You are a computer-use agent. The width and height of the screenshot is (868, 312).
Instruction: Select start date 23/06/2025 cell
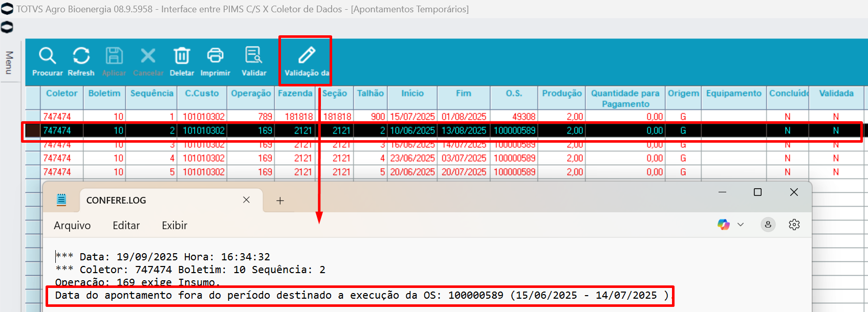pyautogui.click(x=413, y=158)
